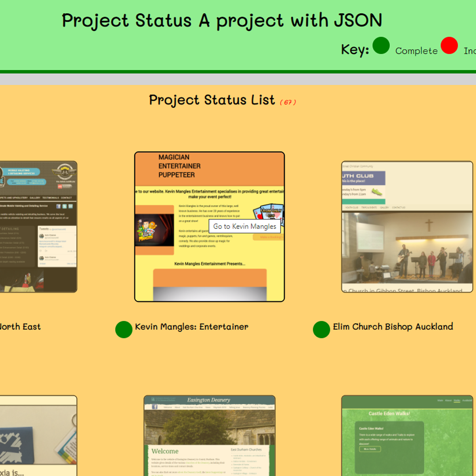The width and height of the screenshot is (476, 476).
Task: Click the 'Elim Church Bishop Auckland' title
Action: tap(393, 327)
